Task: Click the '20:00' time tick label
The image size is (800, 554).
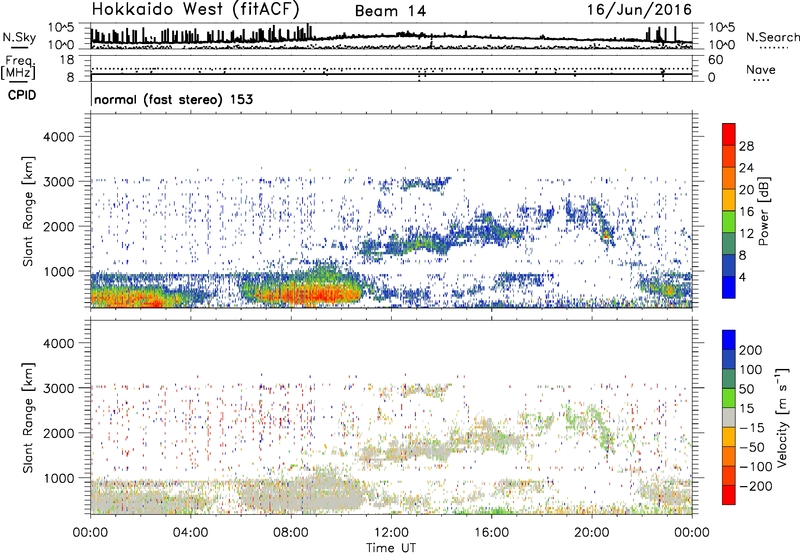Action: pos(591,533)
